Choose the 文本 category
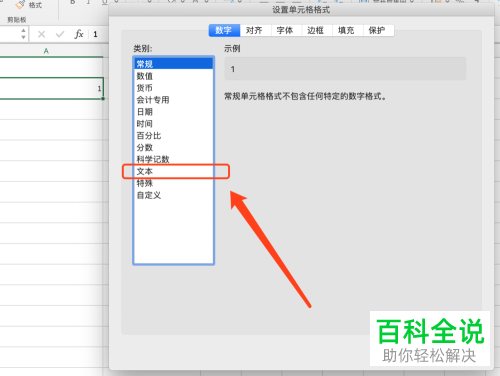Image resolution: width=500 pixels, height=376 pixels. click(x=173, y=171)
